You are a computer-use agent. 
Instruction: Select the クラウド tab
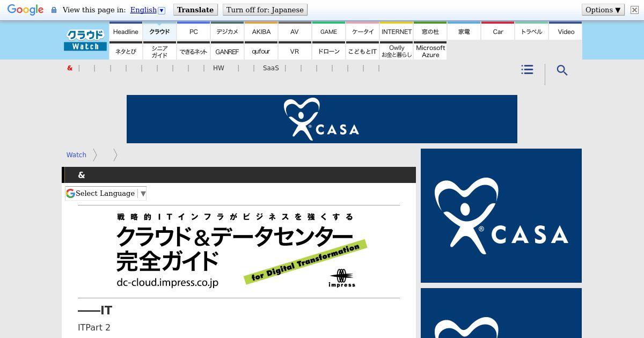159,32
